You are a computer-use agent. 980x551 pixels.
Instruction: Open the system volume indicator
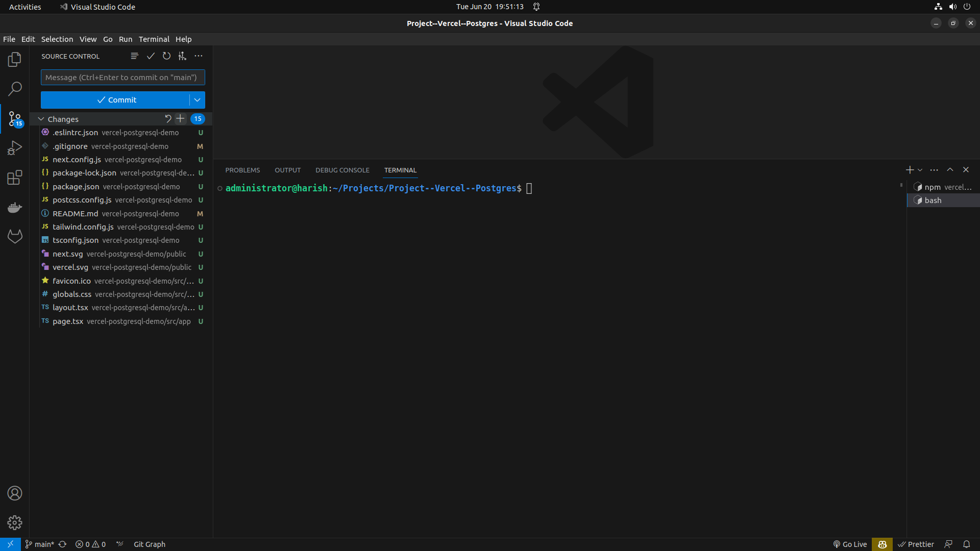coord(952,7)
